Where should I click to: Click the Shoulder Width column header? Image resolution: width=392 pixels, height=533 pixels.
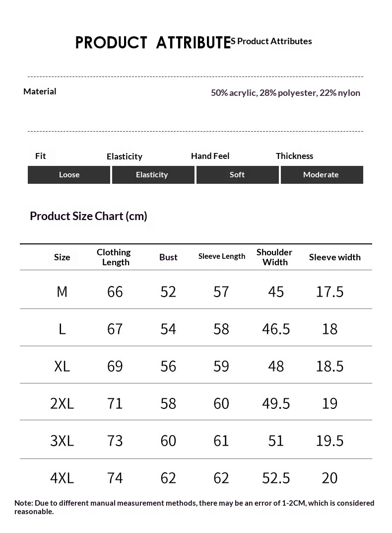274,257
